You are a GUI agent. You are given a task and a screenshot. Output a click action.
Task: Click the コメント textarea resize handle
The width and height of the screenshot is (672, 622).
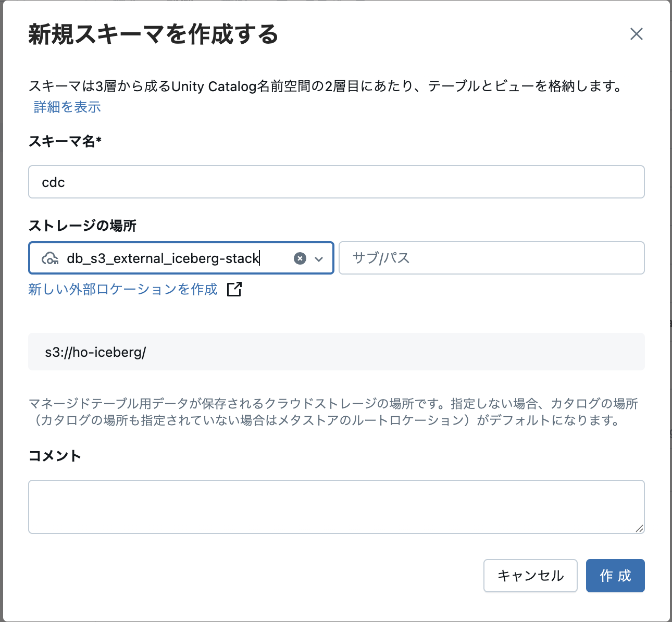click(639, 528)
